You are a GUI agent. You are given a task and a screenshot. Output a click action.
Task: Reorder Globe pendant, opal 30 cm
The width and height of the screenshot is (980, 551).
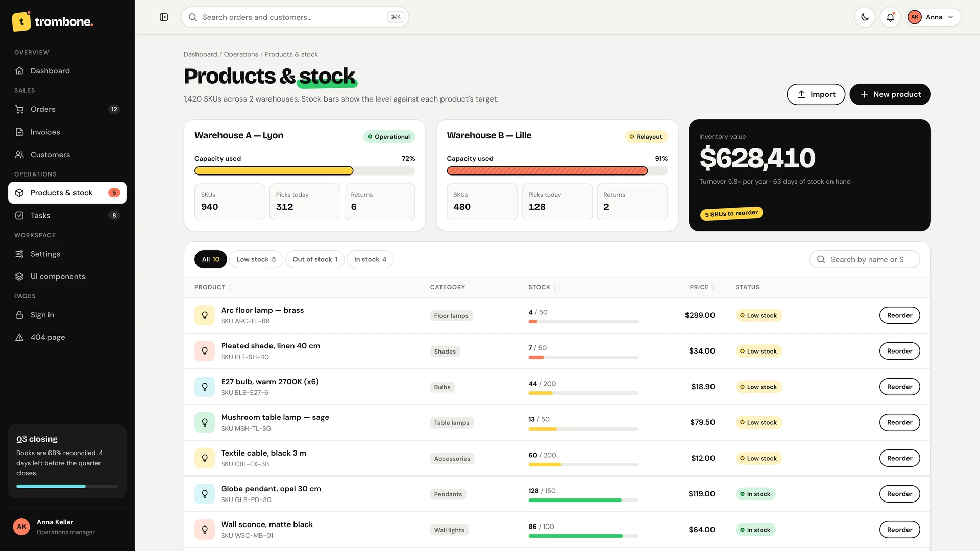tap(899, 494)
